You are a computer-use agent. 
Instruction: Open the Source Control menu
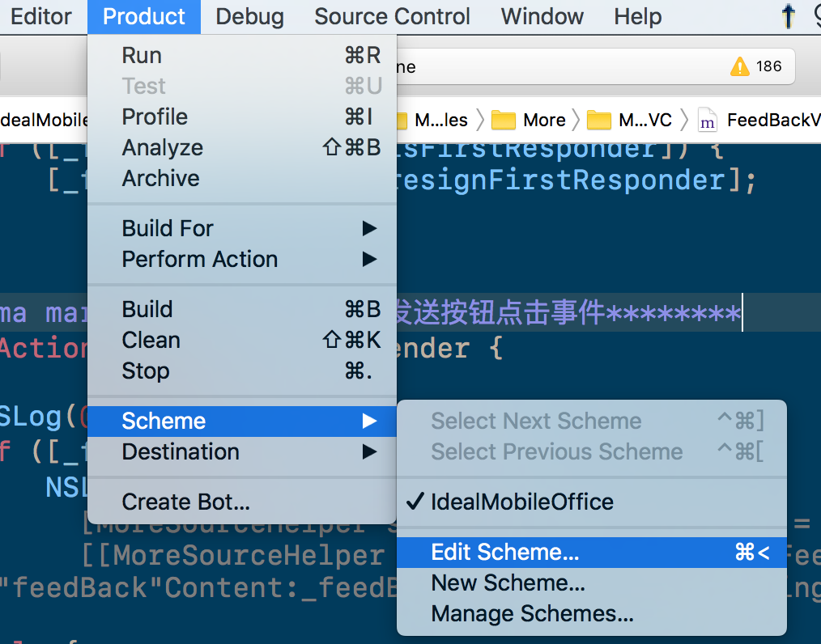tap(392, 15)
